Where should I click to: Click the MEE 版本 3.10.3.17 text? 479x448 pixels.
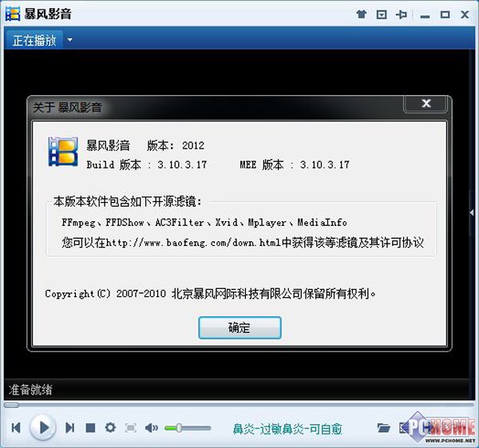point(295,165)
